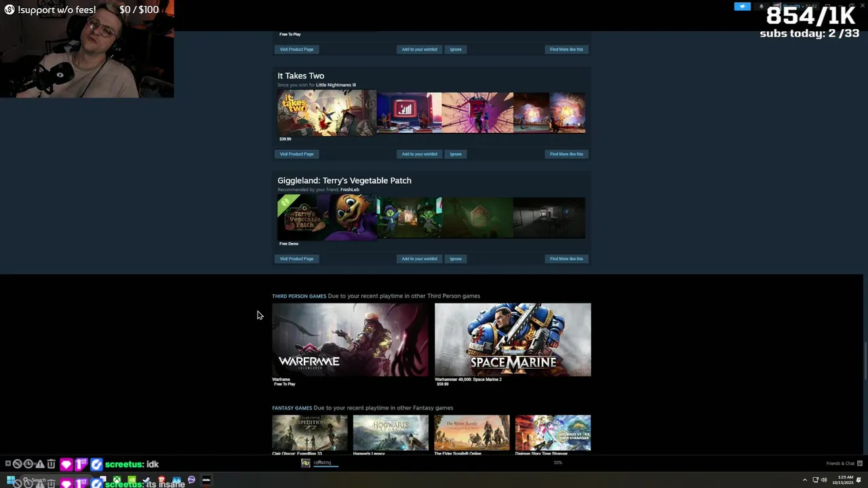The image size is (868, 488).
Task: Open the taskbar clock and date
Action: (x=844, y=481)
